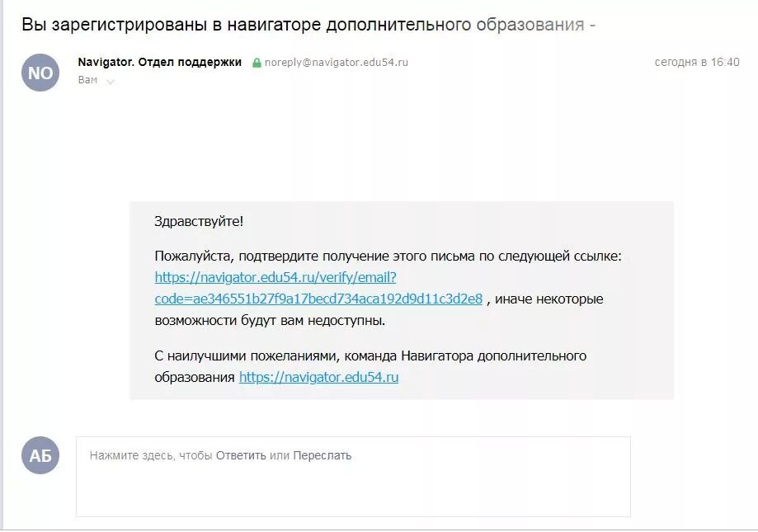
Task: Click the возможности будут вам недоступны line
Action: (270, 320)
